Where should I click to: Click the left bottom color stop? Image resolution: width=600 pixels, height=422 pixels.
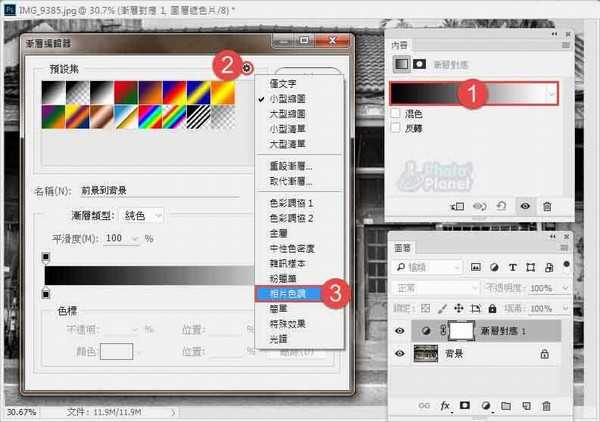(x=45, y=294)
